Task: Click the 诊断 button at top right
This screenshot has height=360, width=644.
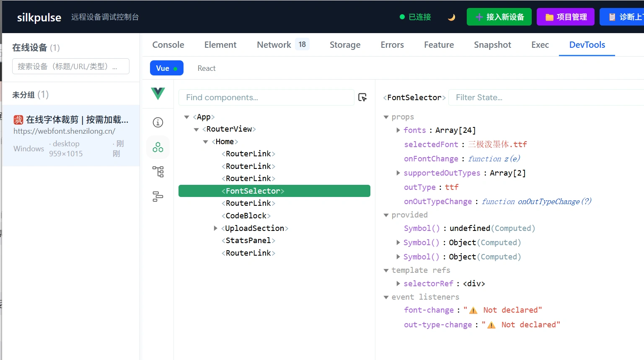Action: point(622,17)
